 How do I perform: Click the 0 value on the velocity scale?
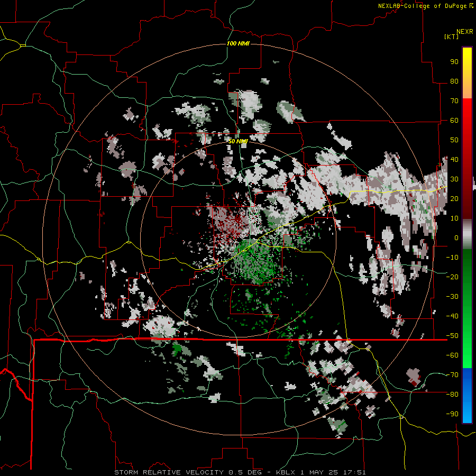pyautogui.click(x=456, y=238)
